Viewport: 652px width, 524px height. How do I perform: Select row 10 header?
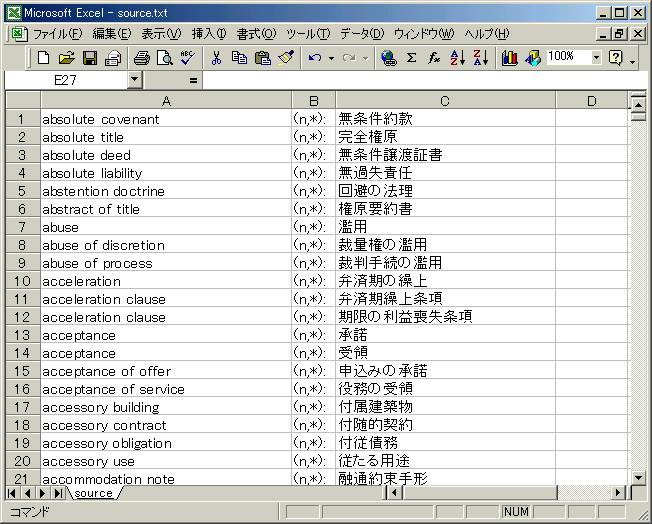point(23,281)
